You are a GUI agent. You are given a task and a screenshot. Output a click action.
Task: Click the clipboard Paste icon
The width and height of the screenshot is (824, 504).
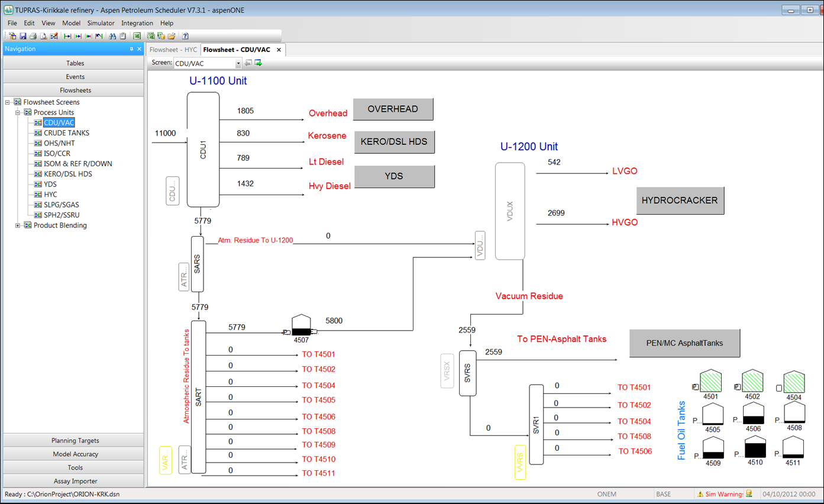[x=122, y=36]
